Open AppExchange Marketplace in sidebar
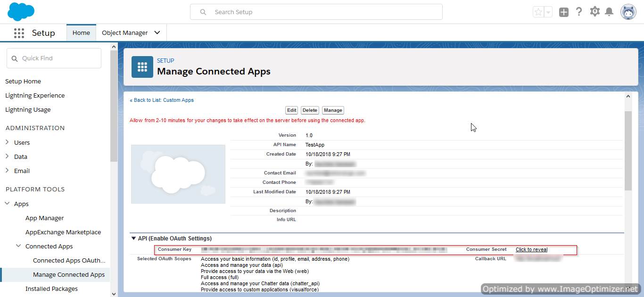The height and width of the screenshot is (297, 644). click(x=63, y=232)
